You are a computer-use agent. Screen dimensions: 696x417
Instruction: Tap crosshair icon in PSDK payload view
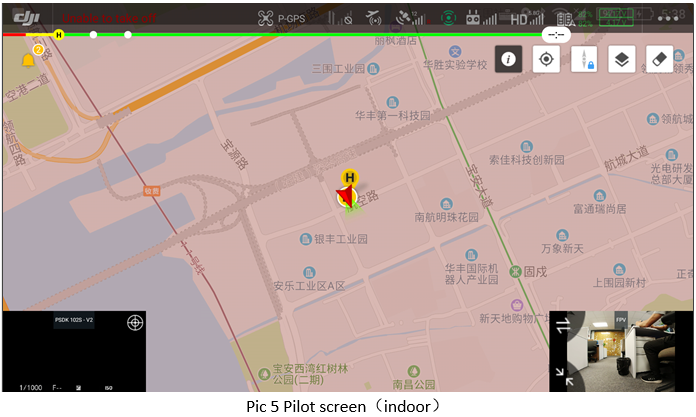[135, 323]
